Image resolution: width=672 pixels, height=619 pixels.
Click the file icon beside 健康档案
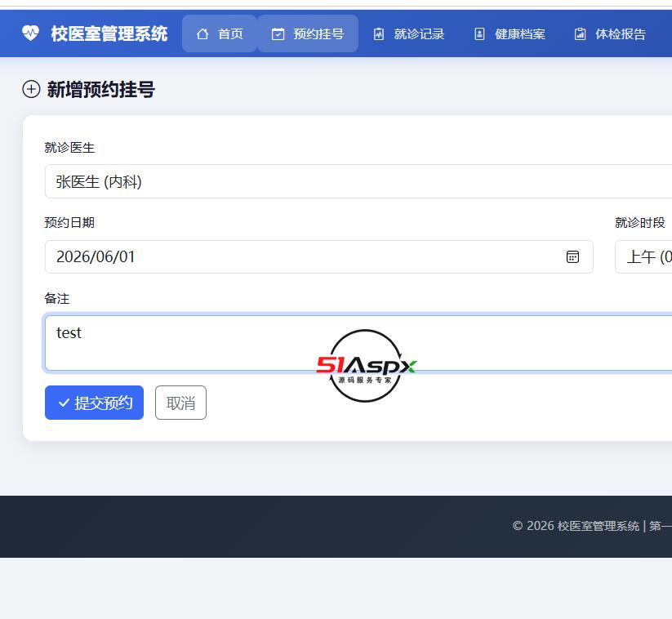[479, 33]
